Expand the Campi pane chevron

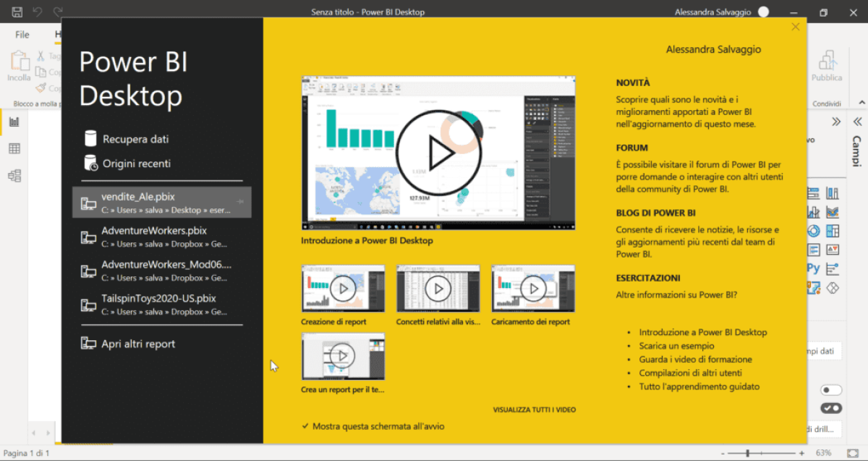coord(857,122)
